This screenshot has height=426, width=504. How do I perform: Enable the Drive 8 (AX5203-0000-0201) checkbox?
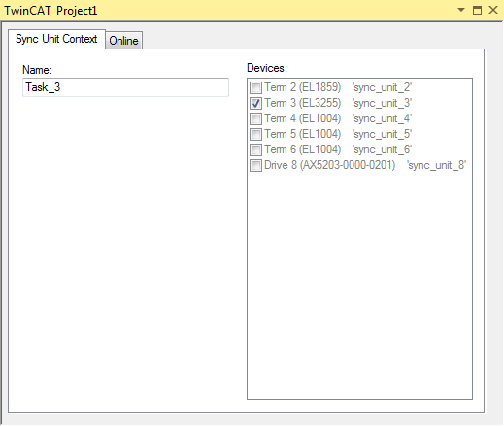pyautogui.click(x=255, y=165)
